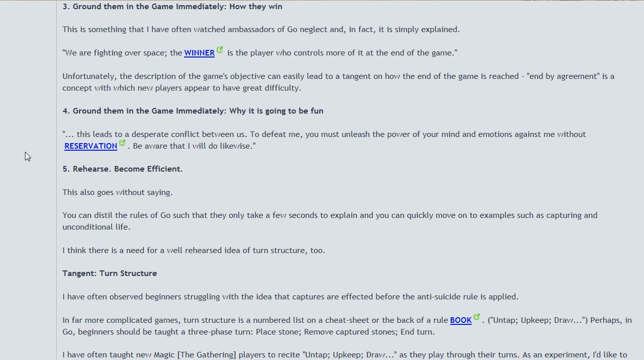Click the "Tangent: Turn Structure" heading
This screenshot has height=360, width=644.
(110, 273)
